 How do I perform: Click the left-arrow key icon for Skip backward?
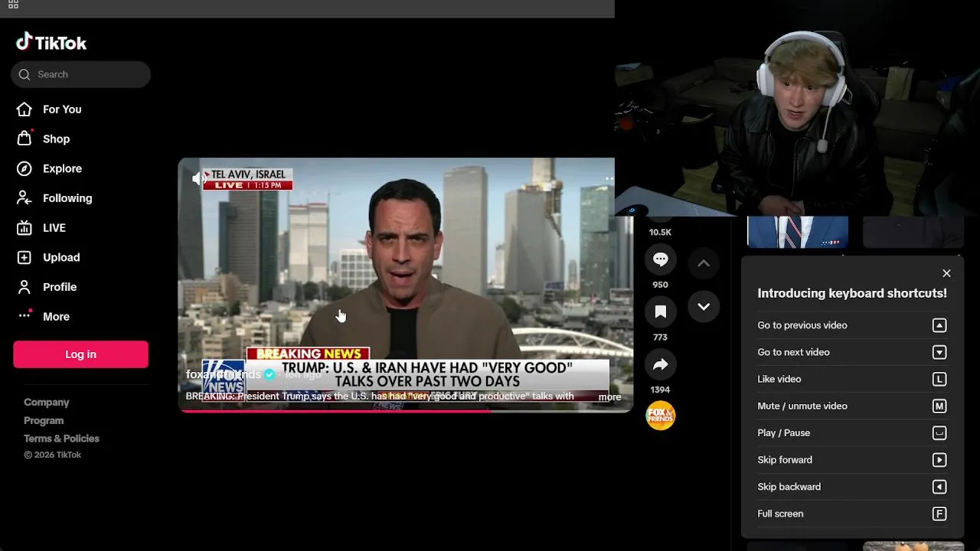[939, 487]
